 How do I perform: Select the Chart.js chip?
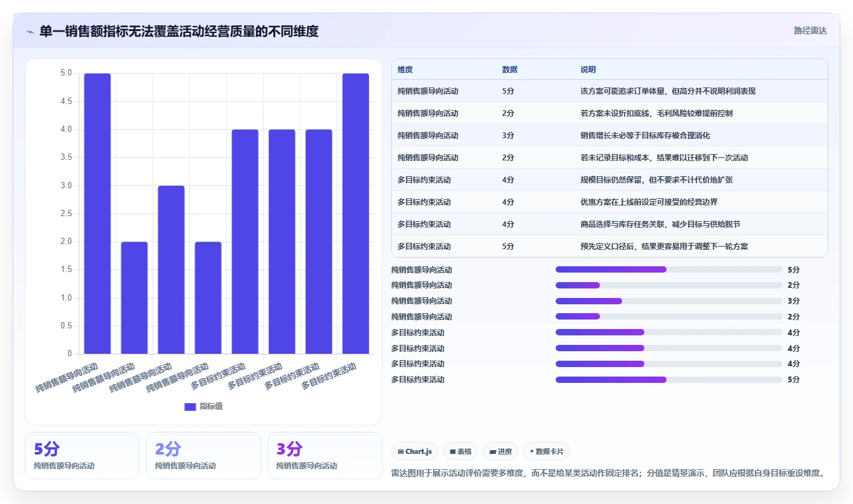coord(415,451)
